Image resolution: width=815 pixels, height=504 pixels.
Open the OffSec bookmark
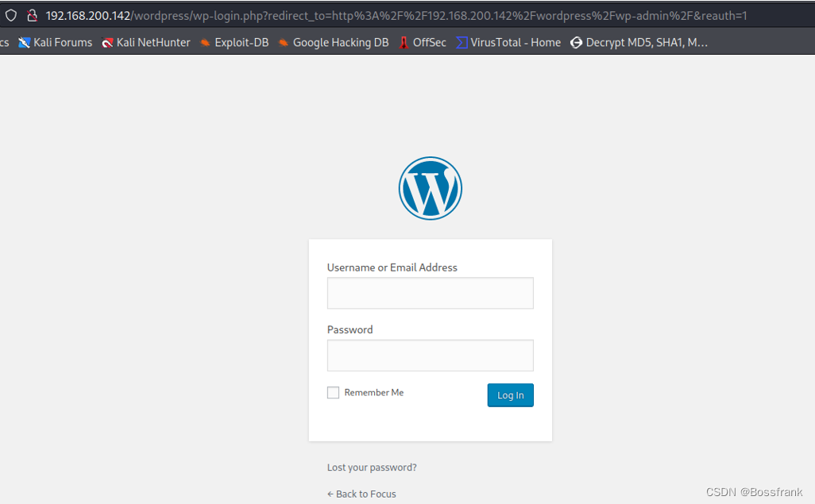point(423,43)
